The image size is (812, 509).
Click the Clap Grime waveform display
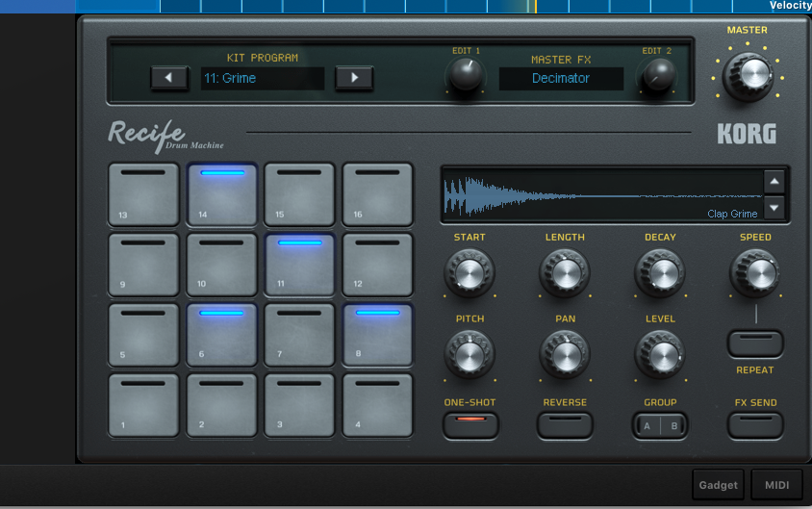[603, 194]
